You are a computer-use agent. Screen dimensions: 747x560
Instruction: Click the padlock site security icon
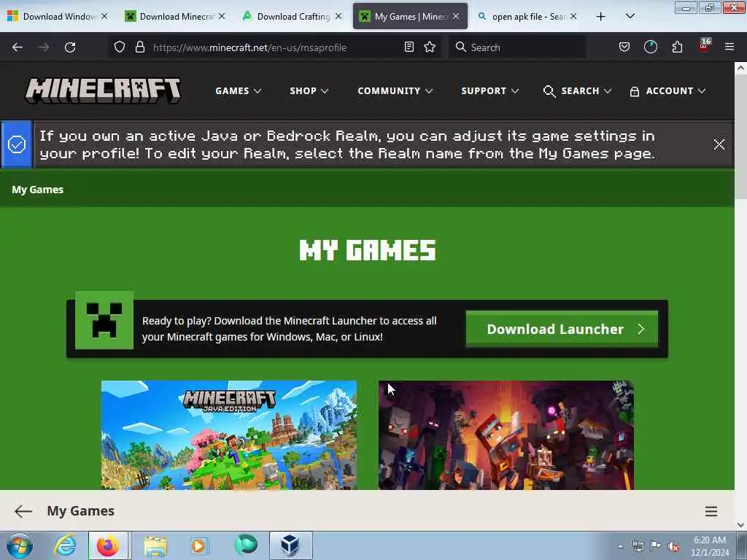point(139,47)
